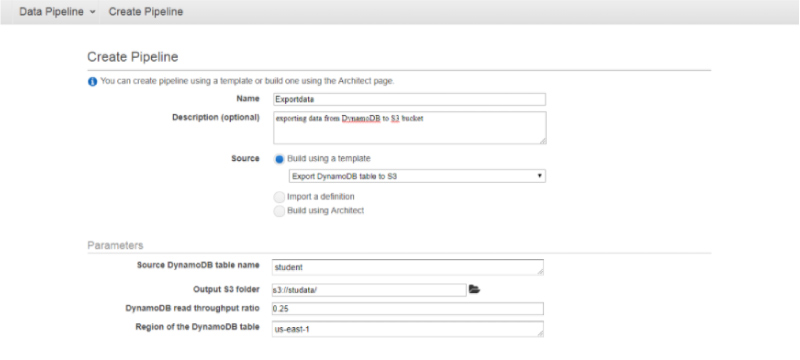The height and width of the screenshot is (360, 800).
Task: Click the Region of the DynamoDB table label
Action: click(x=198, y=327)
